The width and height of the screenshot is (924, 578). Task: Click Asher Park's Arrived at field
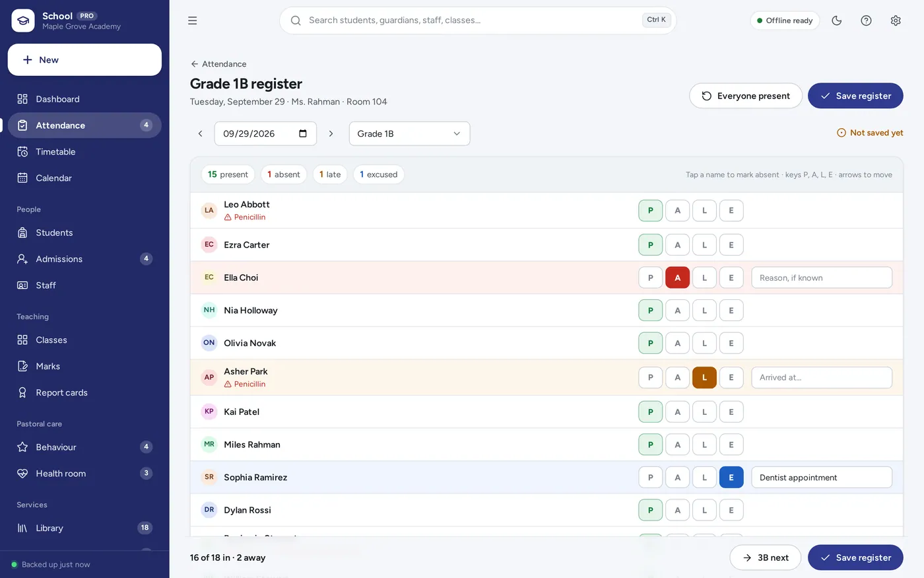click(822, 377)
